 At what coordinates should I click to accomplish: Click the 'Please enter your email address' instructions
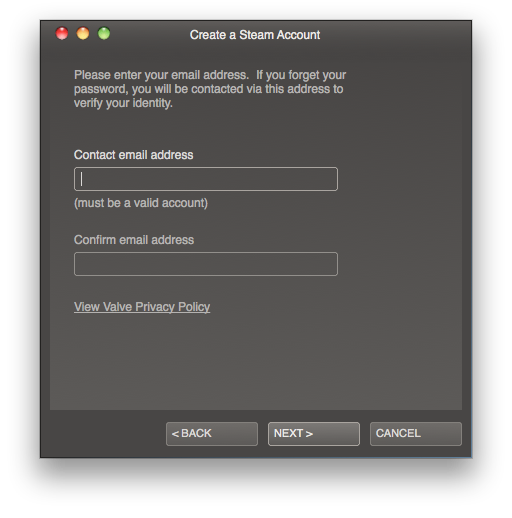click(x=210, y=89)
